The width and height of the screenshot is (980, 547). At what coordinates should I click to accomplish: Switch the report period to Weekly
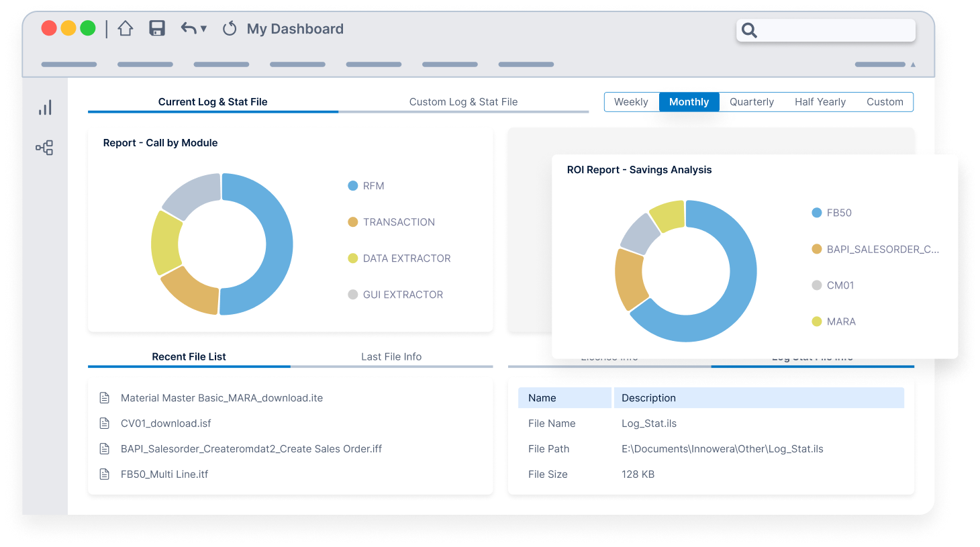[631, 101]
